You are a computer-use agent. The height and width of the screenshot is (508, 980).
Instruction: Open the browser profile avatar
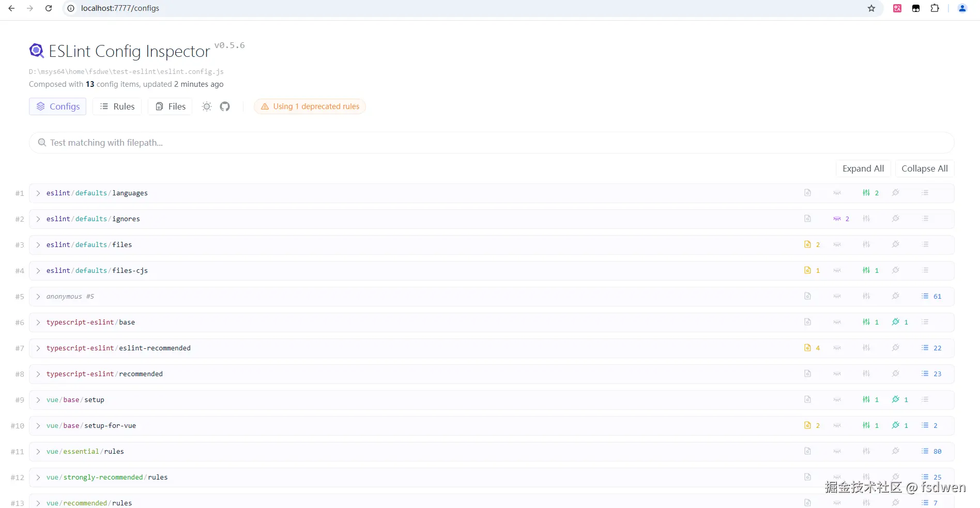[962, 8]
